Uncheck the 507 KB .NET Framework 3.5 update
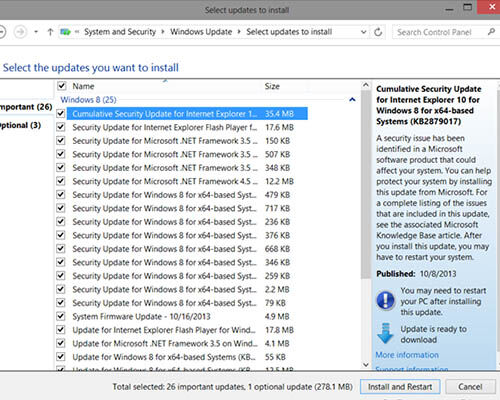Image resolution: width=500 pixels, height=400 pixels. (x=61, y=154)
